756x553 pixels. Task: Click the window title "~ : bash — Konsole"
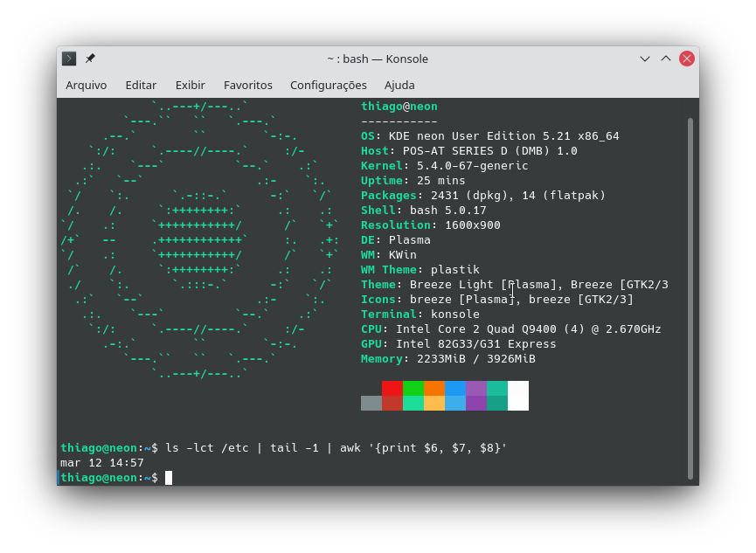tap(378, 59)
